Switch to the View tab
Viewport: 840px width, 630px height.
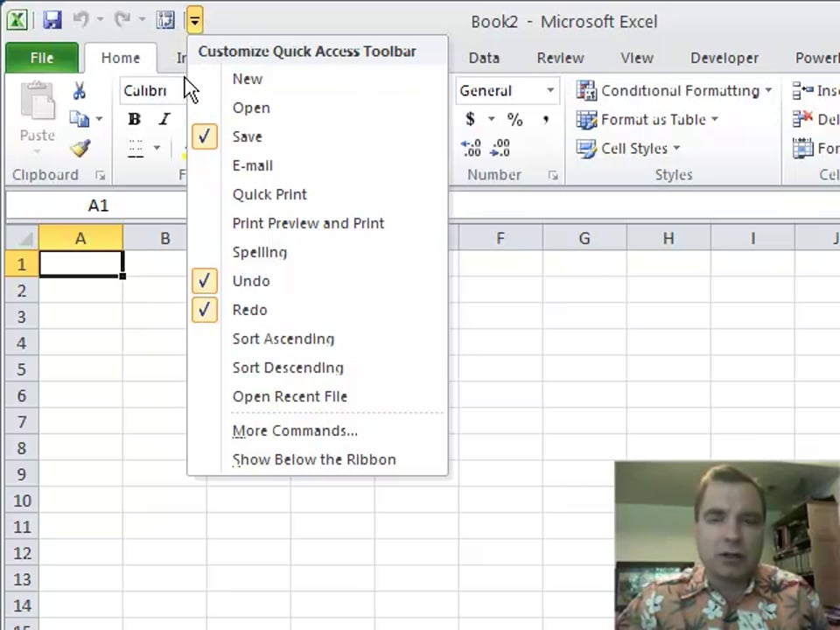pos(637,58)
